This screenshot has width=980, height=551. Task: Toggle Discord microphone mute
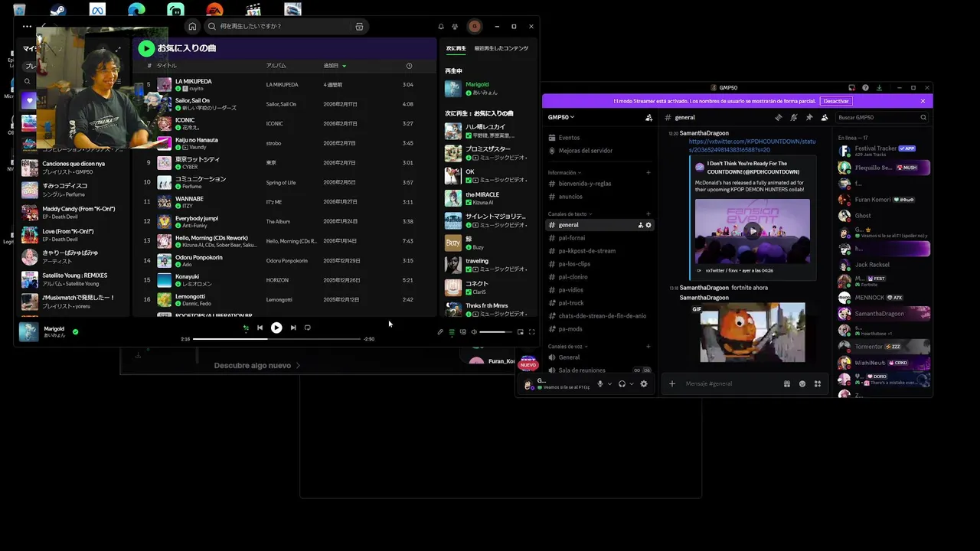tap(600, 383)
